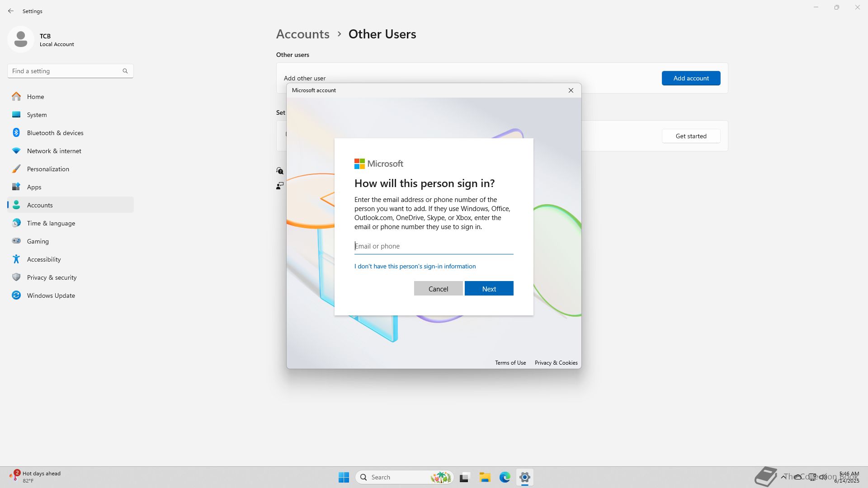This screenshot has width=868, height=488.
Task: Open the Privacy & Cookies link
Action: coord(556,363)
